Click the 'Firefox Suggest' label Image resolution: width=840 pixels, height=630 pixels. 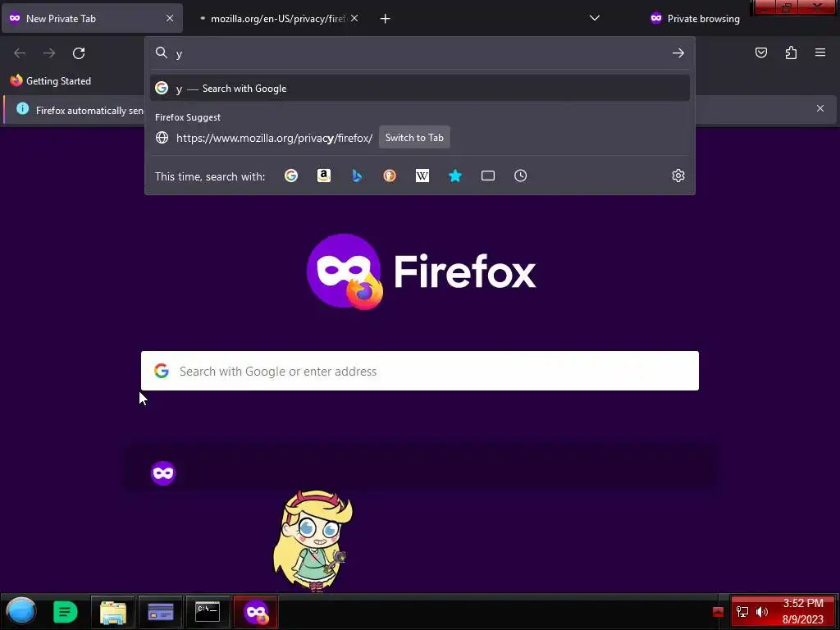(188, 117)
